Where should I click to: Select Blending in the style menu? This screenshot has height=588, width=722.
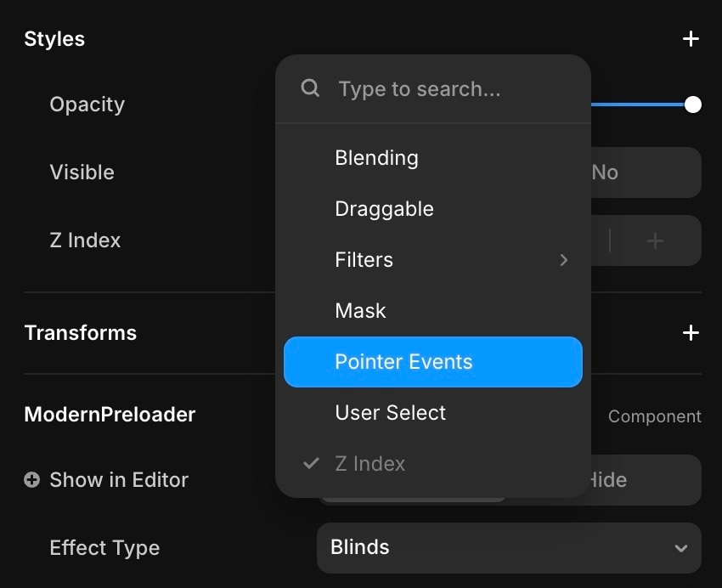pyautogui.click(x=376, y=158)
